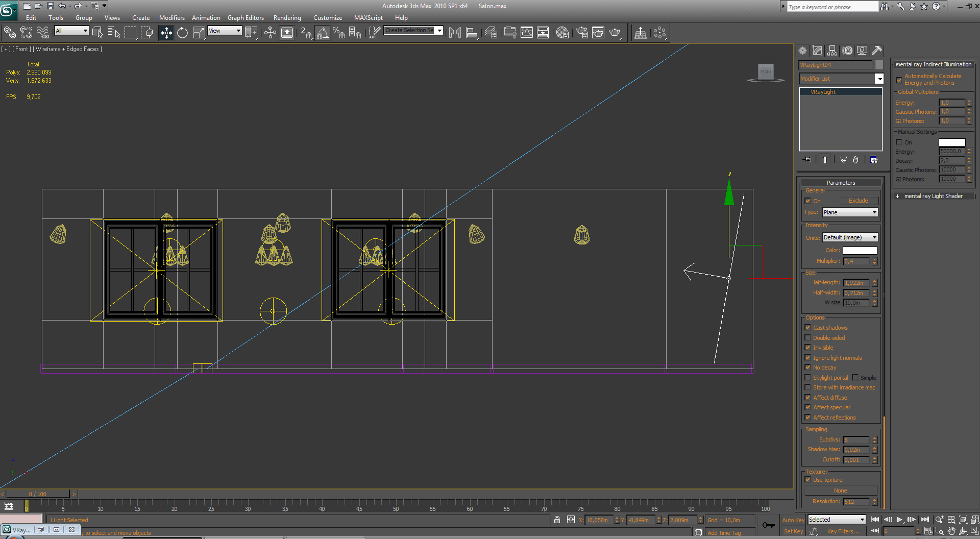Open the Material Editor
Viewport: 980px width, 539px height.
(562, 33)
